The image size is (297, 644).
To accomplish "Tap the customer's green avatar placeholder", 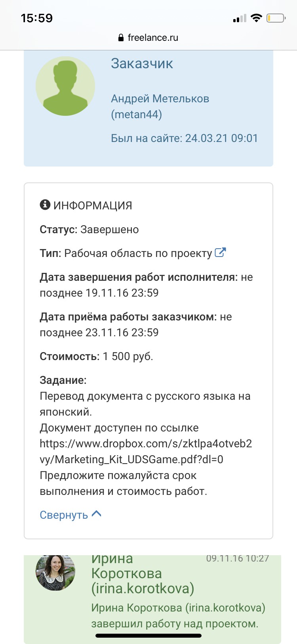I will tap(65, 86).
